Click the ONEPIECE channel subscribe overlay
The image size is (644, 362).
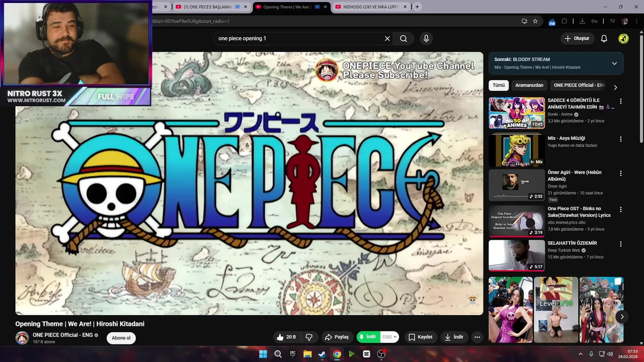(x=395, y=70)
